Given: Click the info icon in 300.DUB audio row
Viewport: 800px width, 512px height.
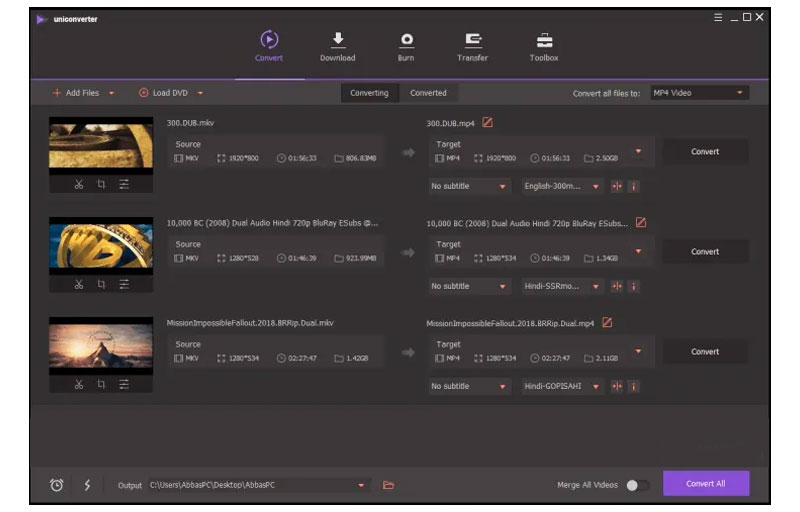Looking at the screenshot, I should pyautogui.click(x=634, y=186).
